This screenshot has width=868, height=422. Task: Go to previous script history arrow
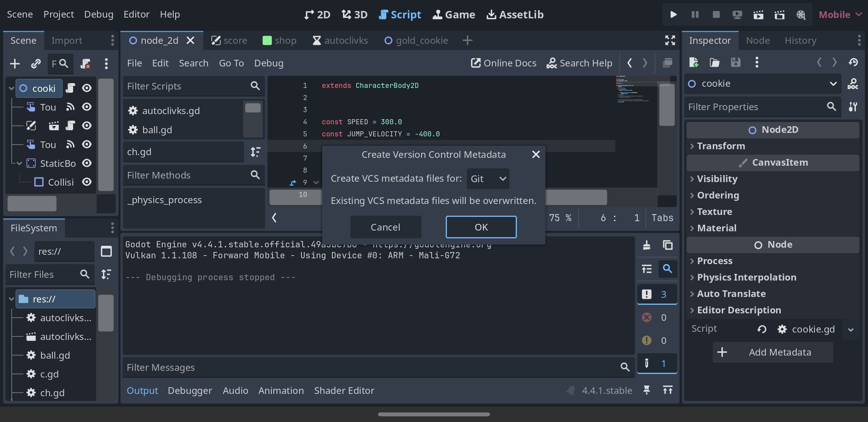[x=629, y=63]
